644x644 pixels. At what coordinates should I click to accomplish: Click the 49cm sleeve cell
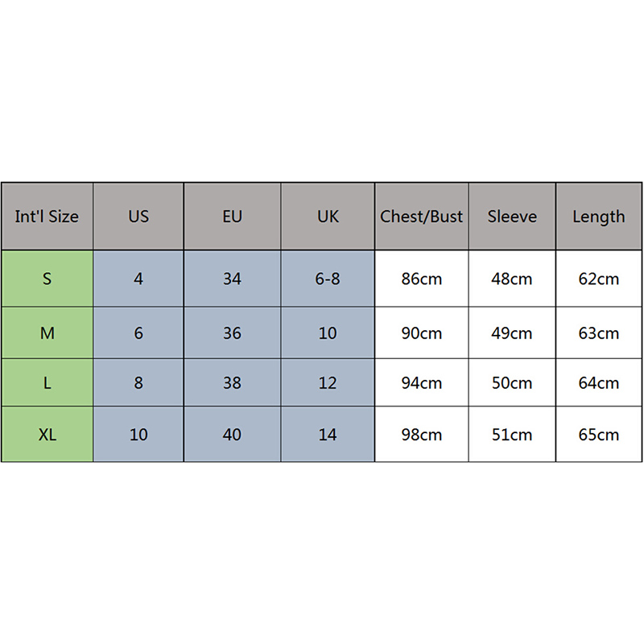click(512, 332)
